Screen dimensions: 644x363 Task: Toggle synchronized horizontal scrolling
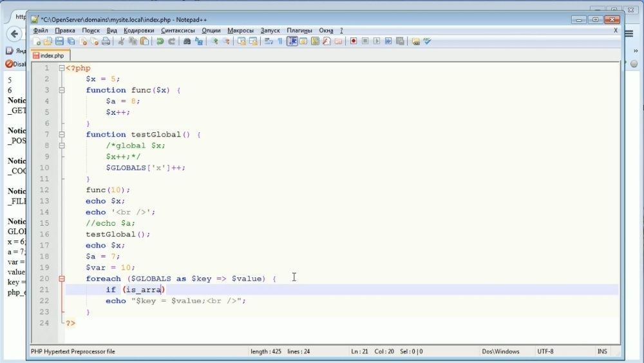253,41
